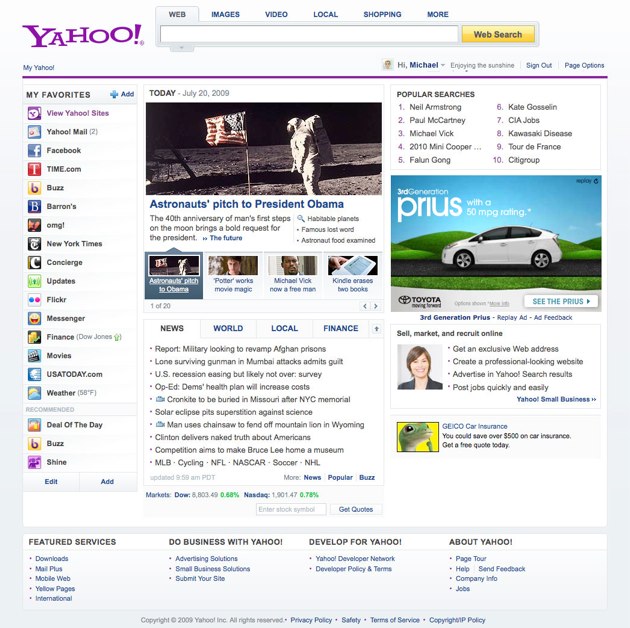Select the 'Potter' works movie magic thumbnail
The height and width of the screenshot is (628, 630).
233,275
